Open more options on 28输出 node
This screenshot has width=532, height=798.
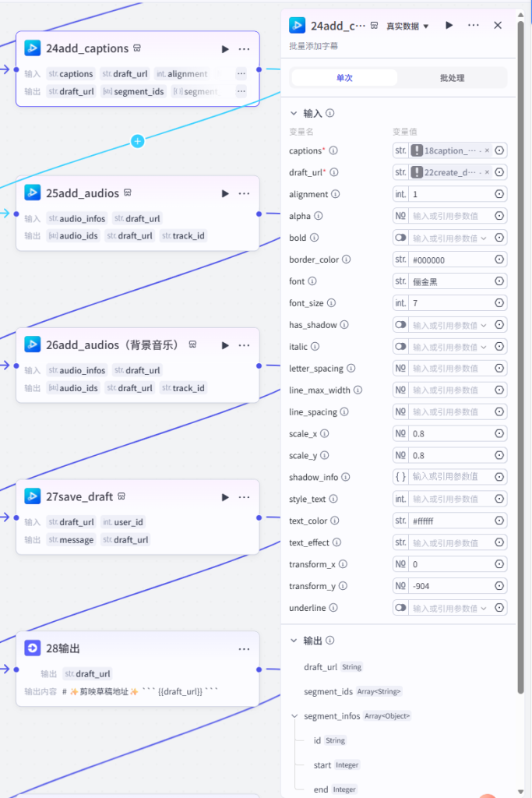244,649
